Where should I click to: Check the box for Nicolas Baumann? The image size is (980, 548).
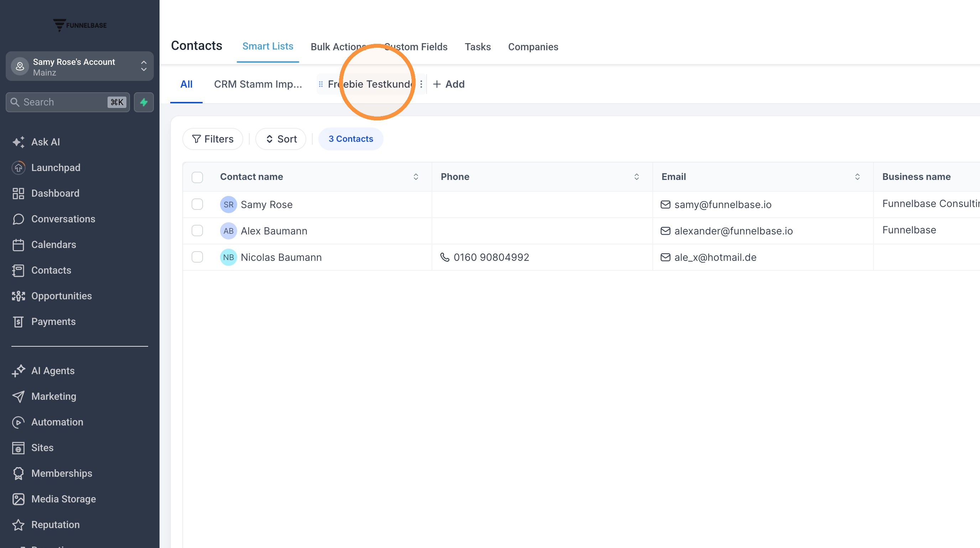point(197,257)
